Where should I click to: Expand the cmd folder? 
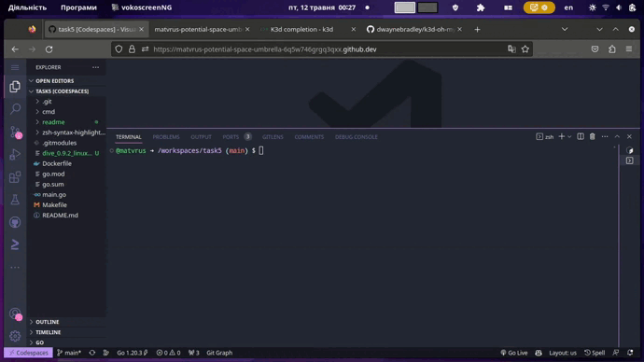pyautogui.click(x=49, y=112)
